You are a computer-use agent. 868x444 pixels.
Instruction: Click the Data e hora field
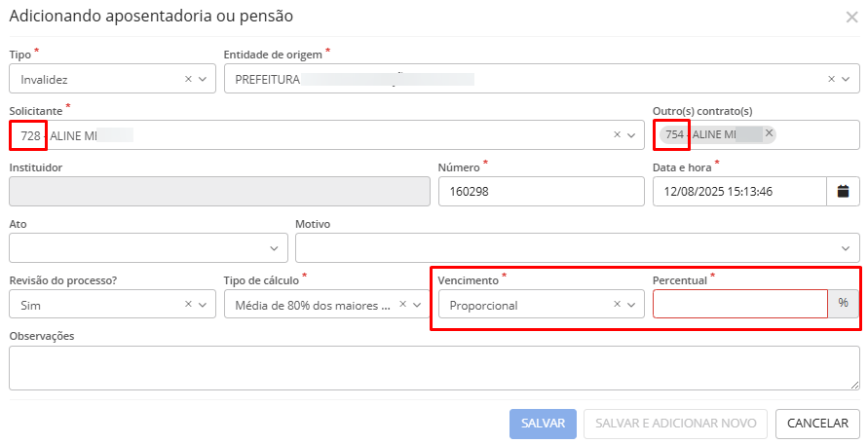coord(738,192)
